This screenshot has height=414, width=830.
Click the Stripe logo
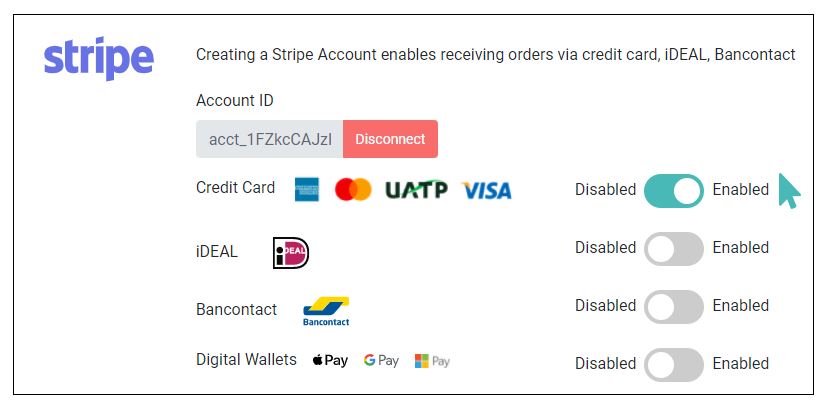pos(98,58)
